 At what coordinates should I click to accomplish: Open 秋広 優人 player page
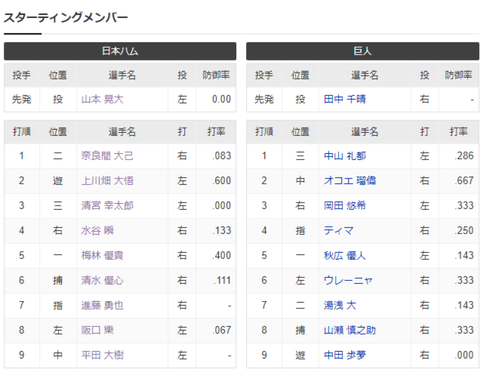click(x=345, y=255)
